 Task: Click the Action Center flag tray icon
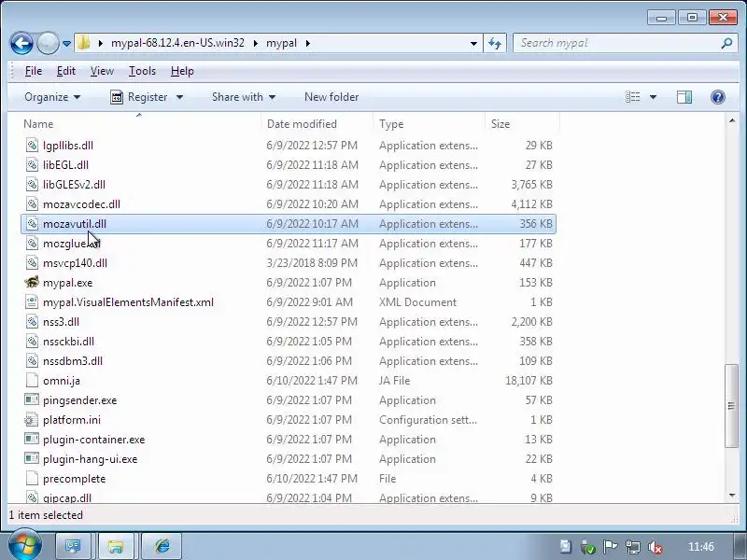[x=610, y=547]
